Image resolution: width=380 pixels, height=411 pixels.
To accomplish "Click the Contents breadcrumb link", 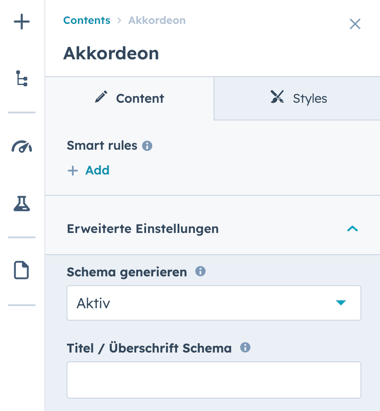I will pyautogui.click(x=87, y=20).
